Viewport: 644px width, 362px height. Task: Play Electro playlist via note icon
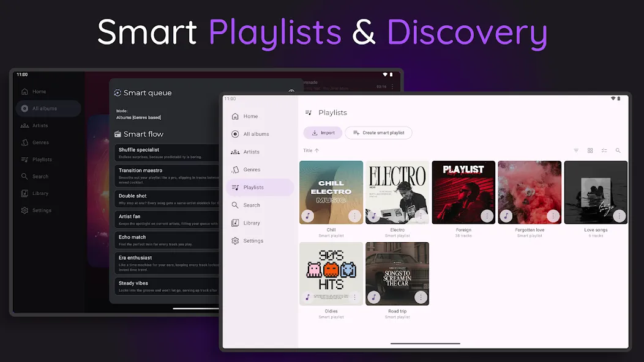tap(374, 216)
